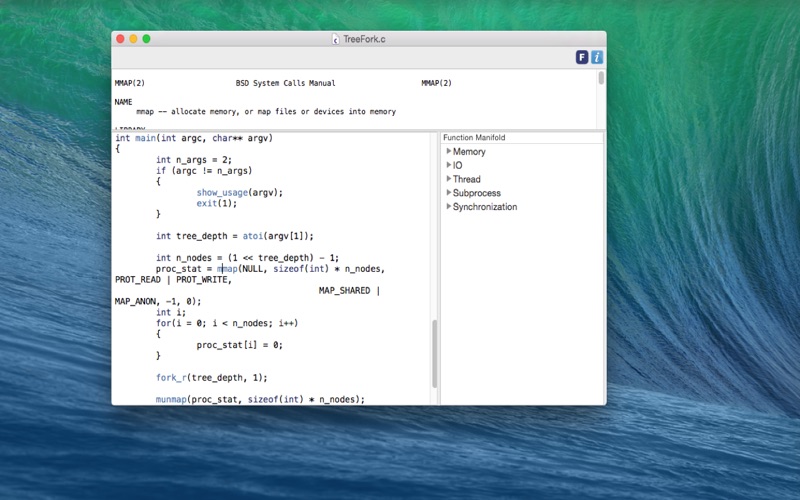Image resolution: width=800 pixels, height=500 pixels.
Task: Click the main function name
Action: coord(145,138)
